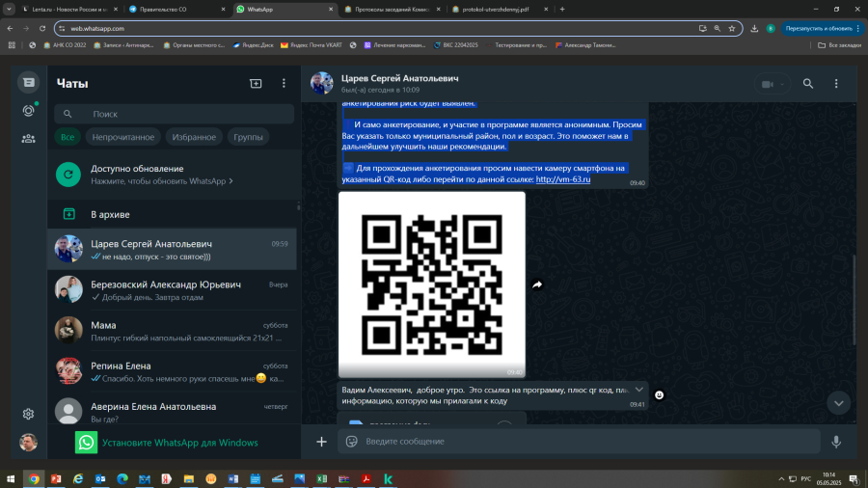
Task: Record a voice message with microphone
Action: coord(836,442)
